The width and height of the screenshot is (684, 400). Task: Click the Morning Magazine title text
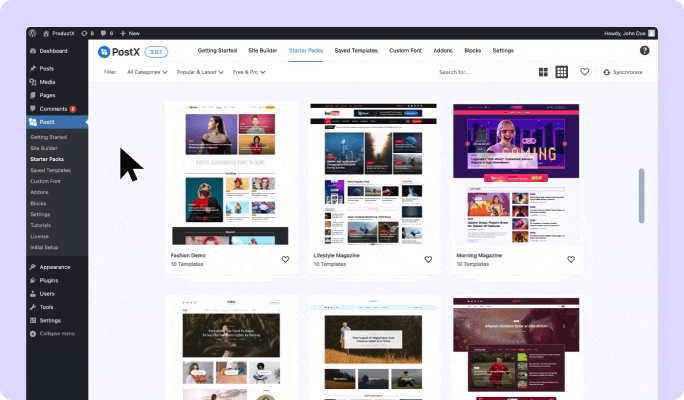[479, 255]
